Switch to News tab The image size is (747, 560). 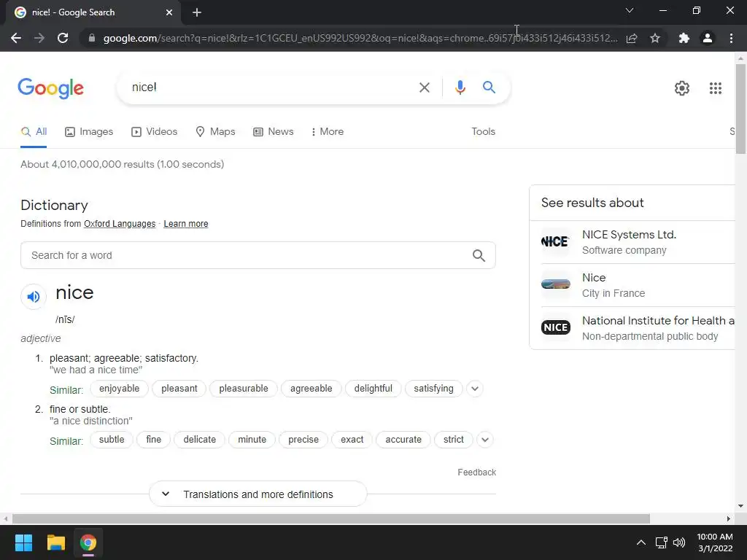tap(273, 132)
